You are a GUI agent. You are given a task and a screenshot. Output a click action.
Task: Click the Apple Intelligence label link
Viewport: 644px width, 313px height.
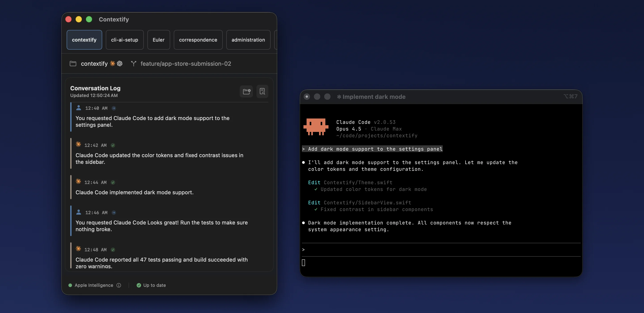94,285
